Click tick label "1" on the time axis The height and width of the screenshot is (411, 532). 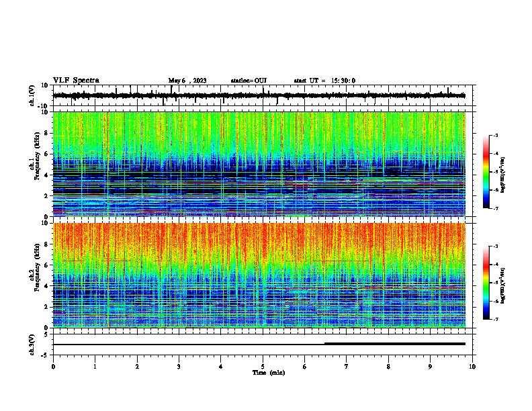point(95,367)
